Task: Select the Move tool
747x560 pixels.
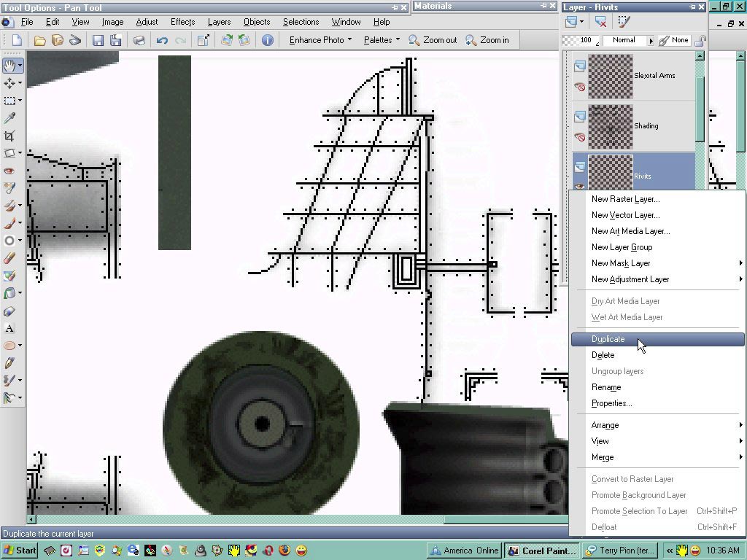Action: click(x=9, y=83)
